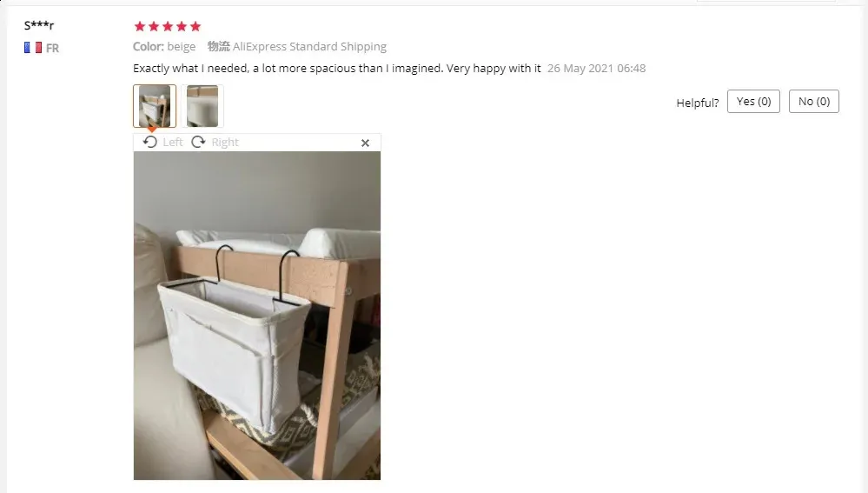Click the counterclockwise rotate arrow icon

[150, 142]
